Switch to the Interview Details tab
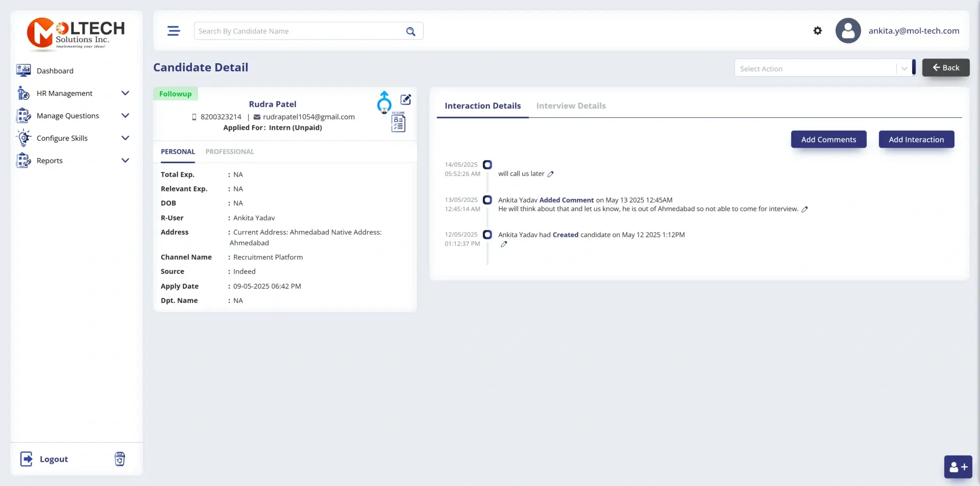The image size is (980, 486). (x=571, y=106)
